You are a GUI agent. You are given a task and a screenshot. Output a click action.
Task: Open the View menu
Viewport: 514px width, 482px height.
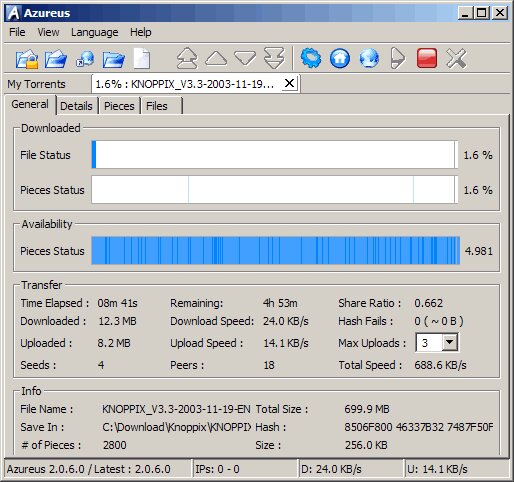pyautogui.click(x=48, y=32)
